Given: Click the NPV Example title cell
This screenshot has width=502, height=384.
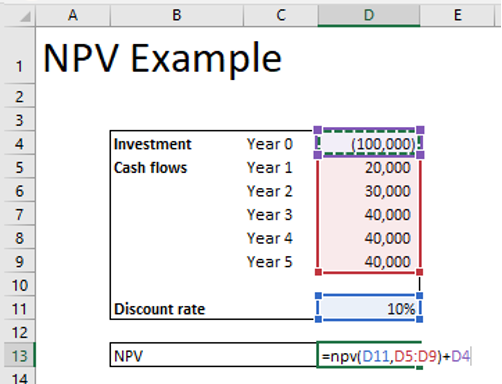Looking at the screenshot, I should tap(163, 58).
